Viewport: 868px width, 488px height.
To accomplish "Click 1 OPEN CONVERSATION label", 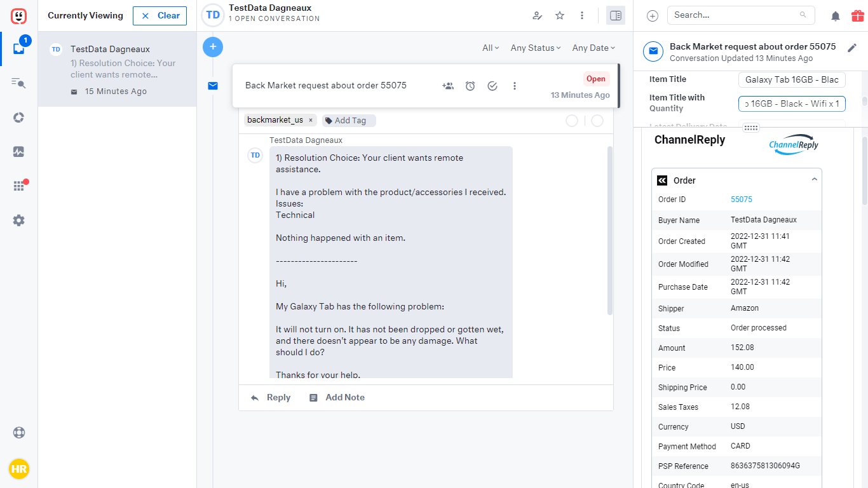I will (275, 19).
